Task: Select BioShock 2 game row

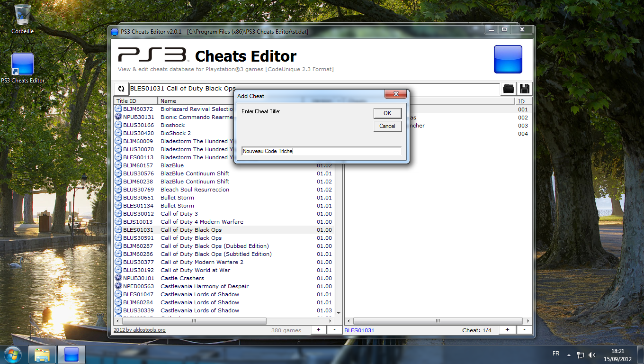Action: [224, 133]
